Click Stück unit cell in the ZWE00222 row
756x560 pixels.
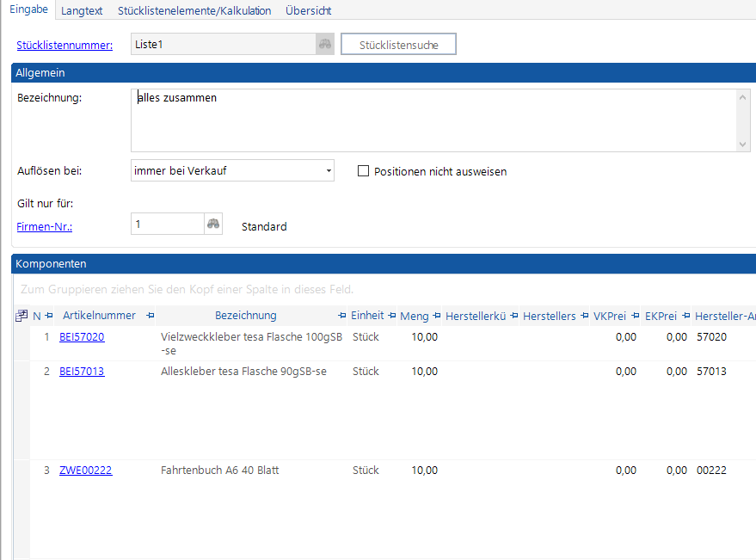point(366,471)
